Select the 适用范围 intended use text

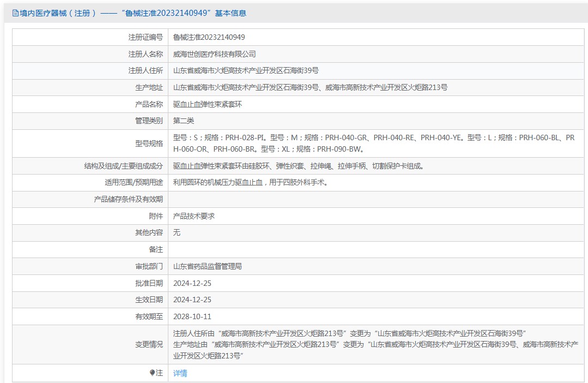point(250,183)
